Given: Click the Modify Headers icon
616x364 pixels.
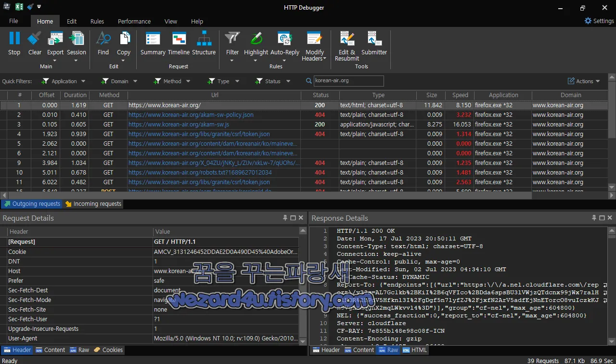Looking at the screenshot, I should (314, 38).
